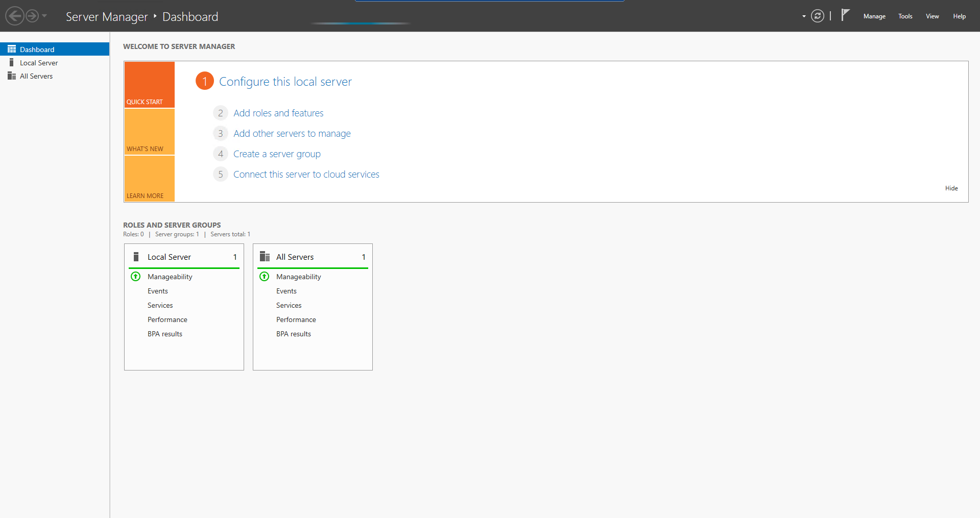
Task: Open Performance under All Servers tile
Action: (296, 319)
